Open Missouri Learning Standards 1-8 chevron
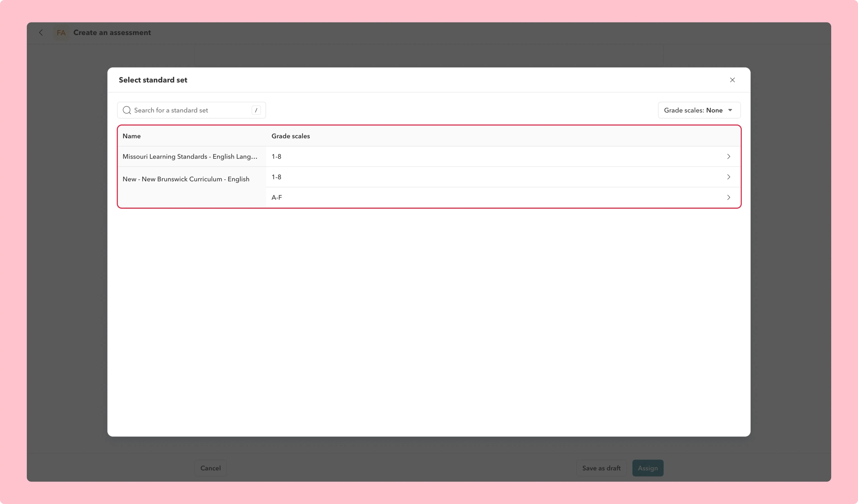This screenshot has width=858, height=504. click(729, 157)
